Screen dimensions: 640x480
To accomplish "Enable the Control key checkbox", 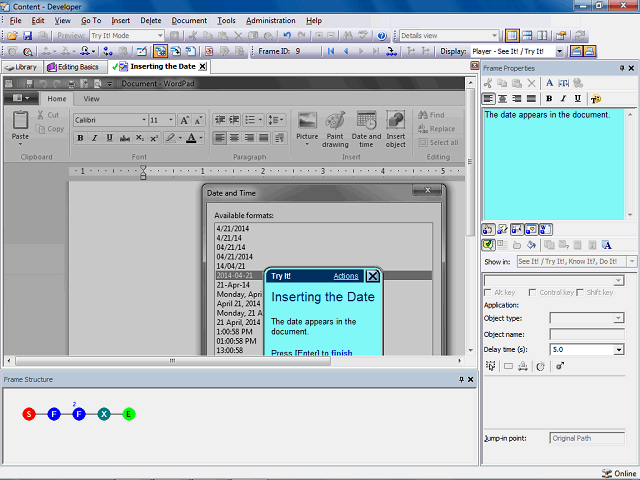I will tap(532, 292).
